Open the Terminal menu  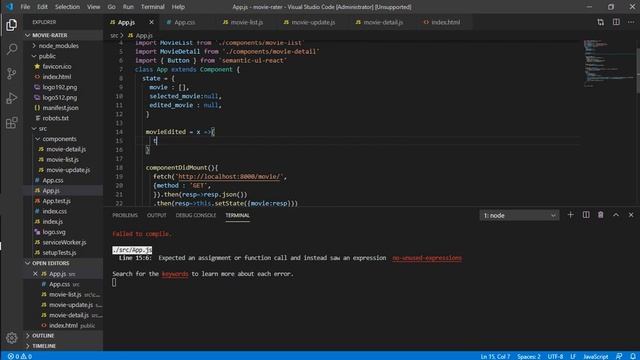coord(153,7)
